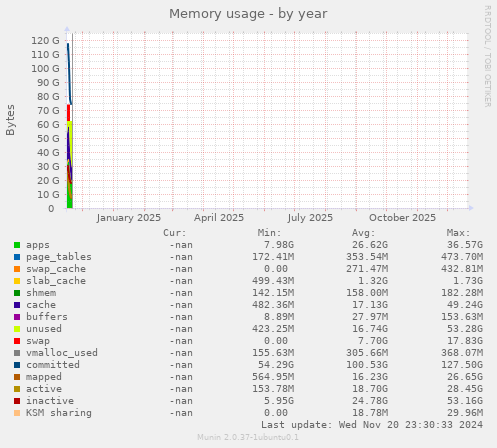Select the 'unused' legend label
Viewport: 497px width, 448px height.
click(x=44, y=329)
